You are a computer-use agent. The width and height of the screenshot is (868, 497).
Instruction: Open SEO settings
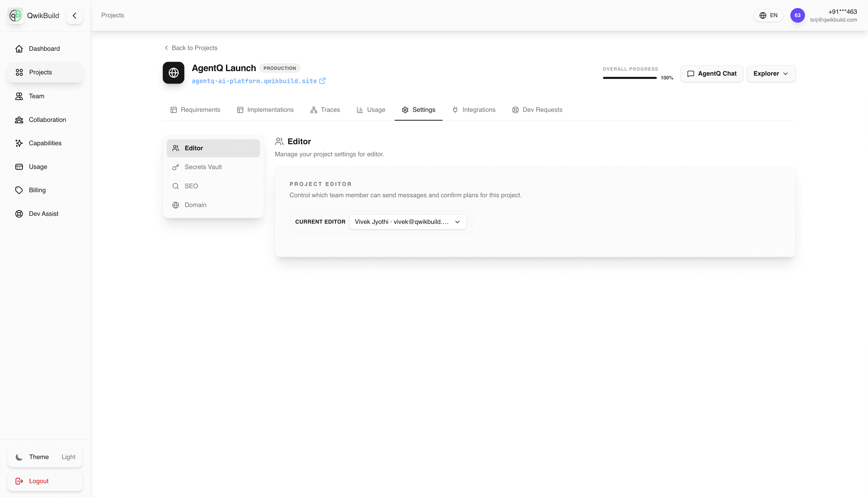tap(213, 186)
